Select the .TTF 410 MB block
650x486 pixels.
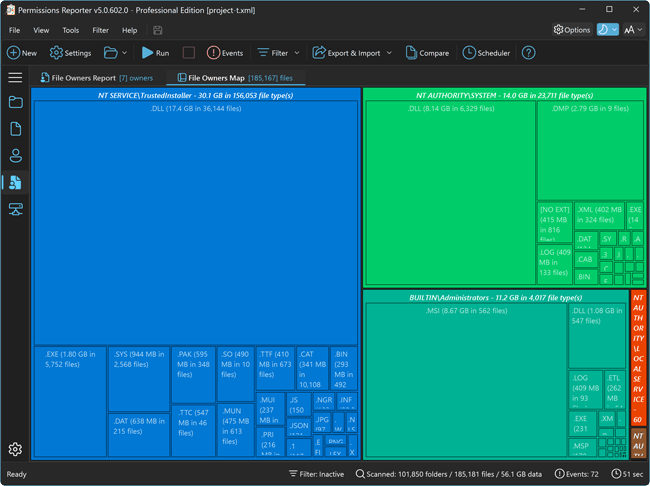point(275,369)
